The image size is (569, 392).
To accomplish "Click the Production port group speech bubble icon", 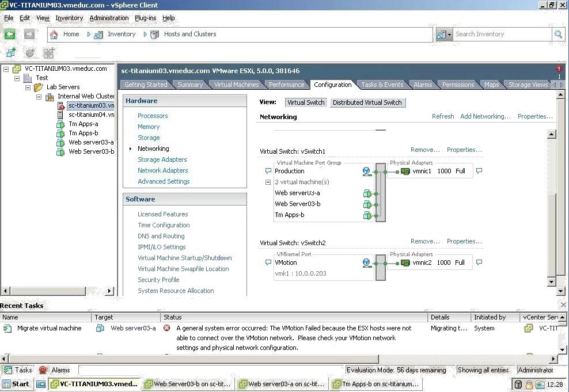I will [268, 171].
